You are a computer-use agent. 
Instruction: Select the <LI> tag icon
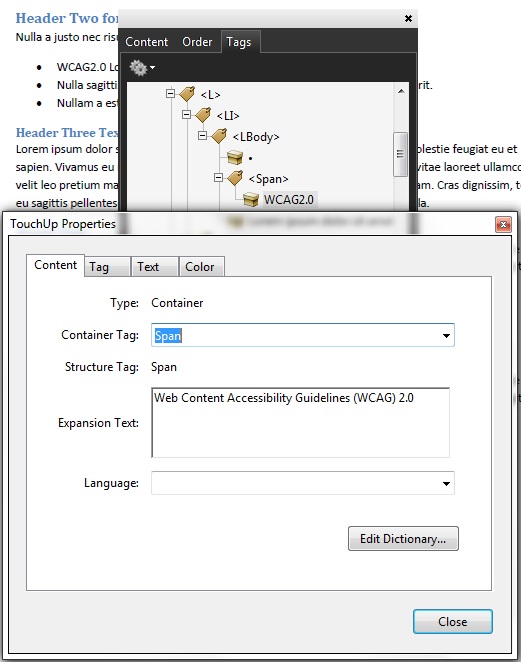tap(203, 115)
